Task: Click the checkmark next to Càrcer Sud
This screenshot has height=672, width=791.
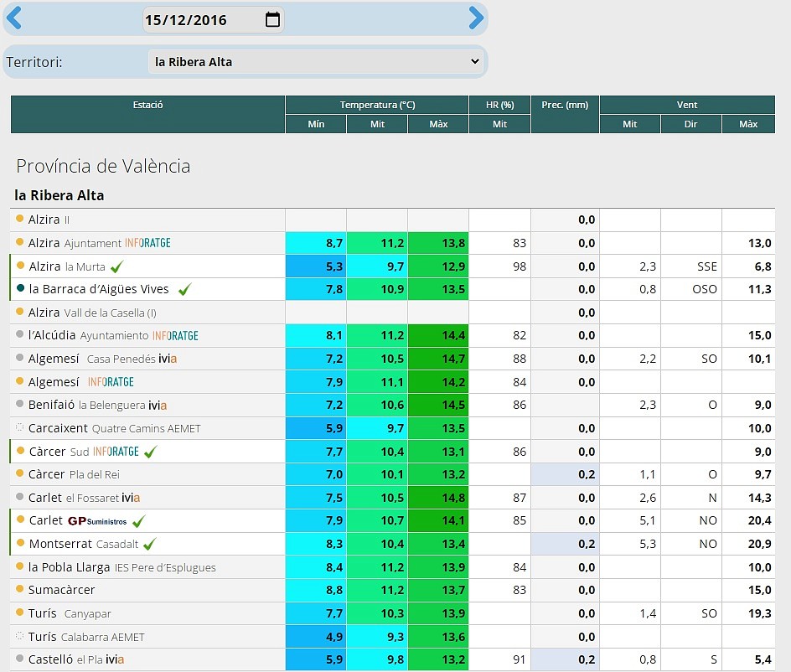Action: 150,452
